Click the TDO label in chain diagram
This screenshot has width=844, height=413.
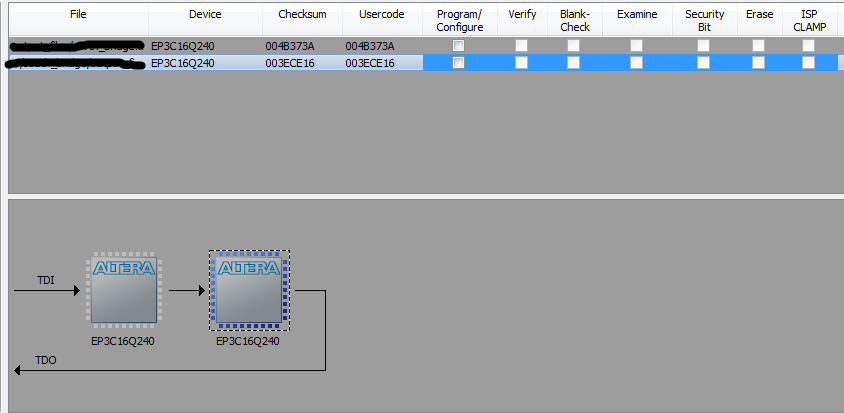pyautogui.click(x=46, y=360)
